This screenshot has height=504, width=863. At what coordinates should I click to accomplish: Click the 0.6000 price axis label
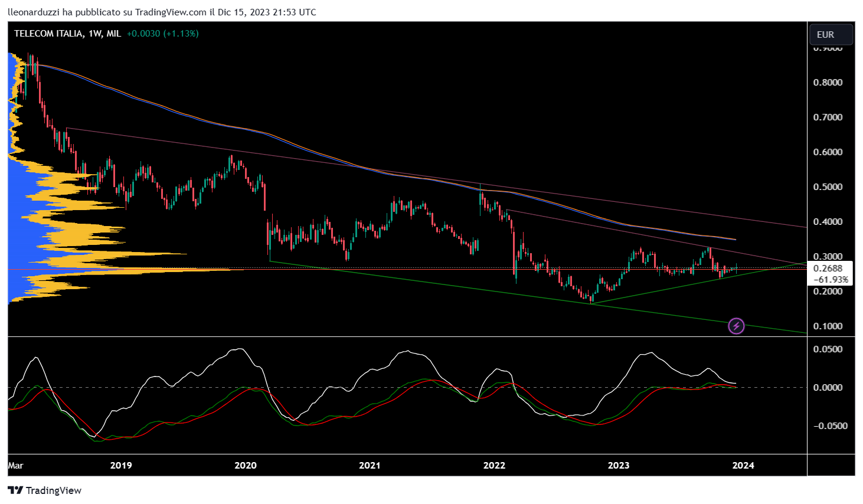point(828,152)
